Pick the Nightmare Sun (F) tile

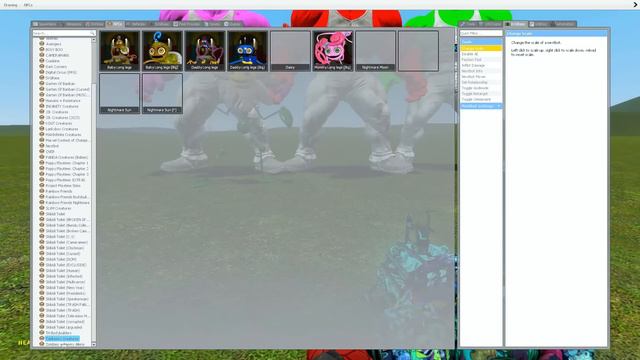[162, 93]
